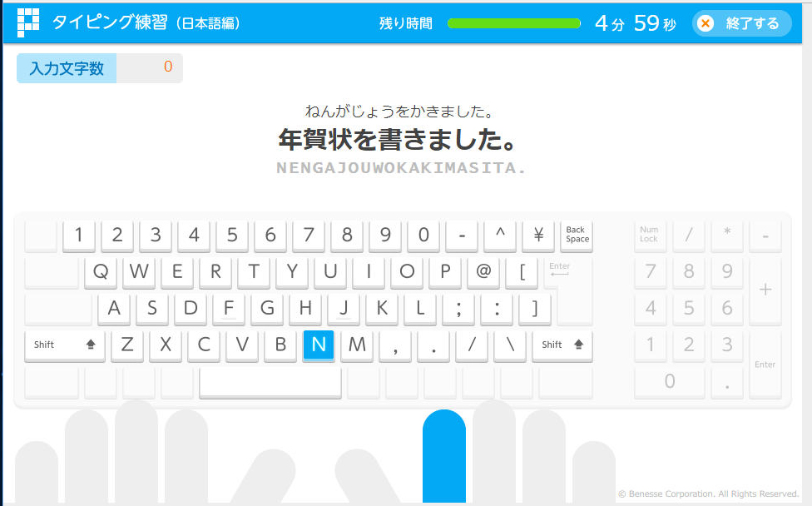Click the 終了する end button
812x506 pixels.
click(741, 23)
